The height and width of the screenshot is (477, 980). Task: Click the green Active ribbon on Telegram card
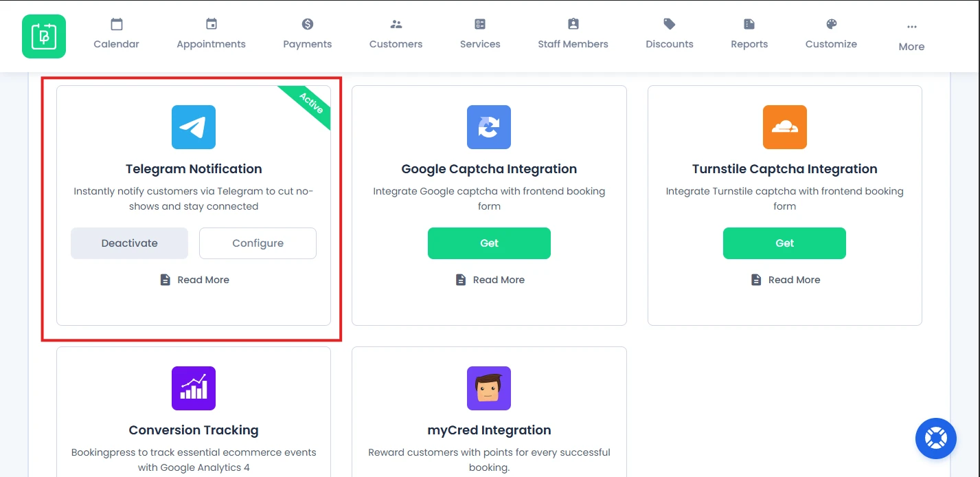pyautogui.click(x=308, y=104)
